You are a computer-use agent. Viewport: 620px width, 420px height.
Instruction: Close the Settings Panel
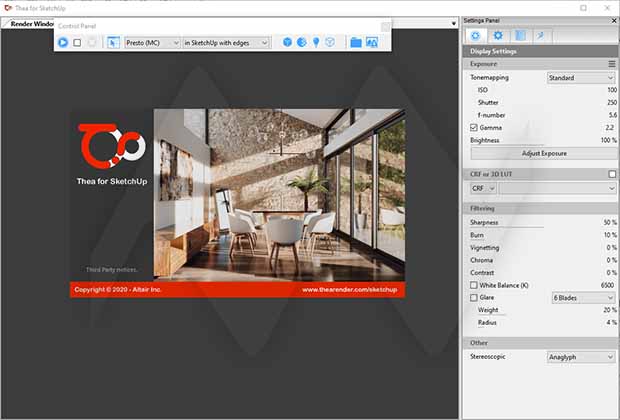[x=614, y=21]
